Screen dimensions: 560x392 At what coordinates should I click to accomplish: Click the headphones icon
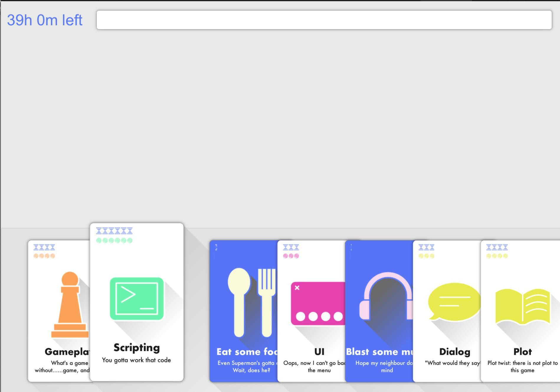[x=386, y=296]
